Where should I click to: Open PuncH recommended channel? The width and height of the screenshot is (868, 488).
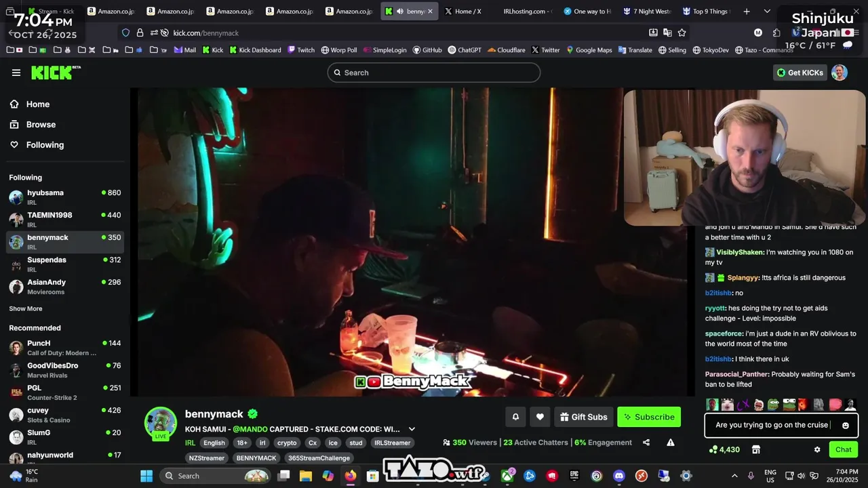tap(65, 347)
